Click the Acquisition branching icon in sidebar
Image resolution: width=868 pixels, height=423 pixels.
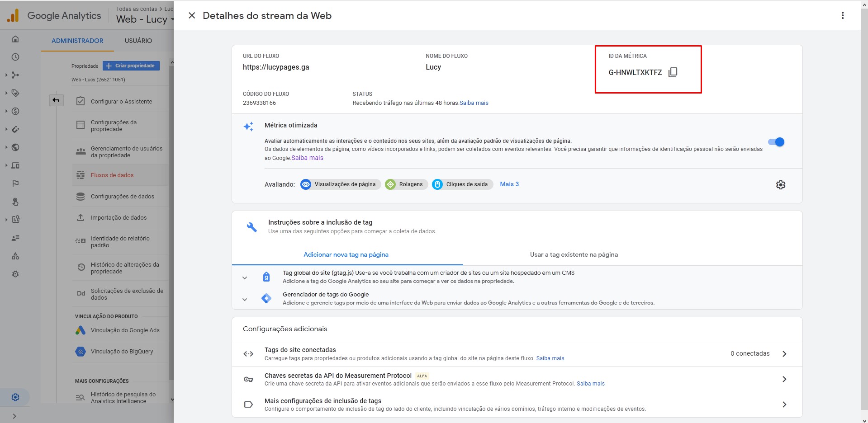15,75
